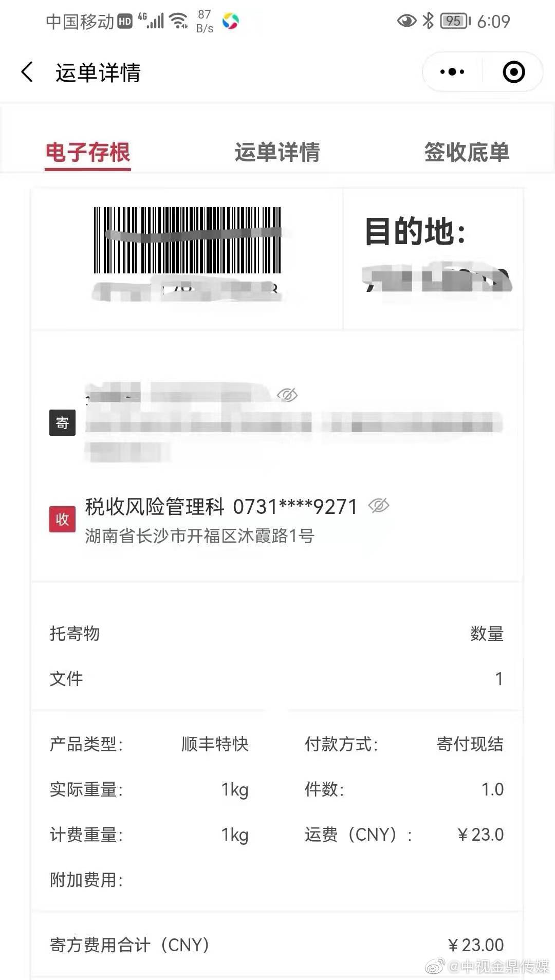Tap the waybill barcode image
555x980 pixels.
[187, 240]
